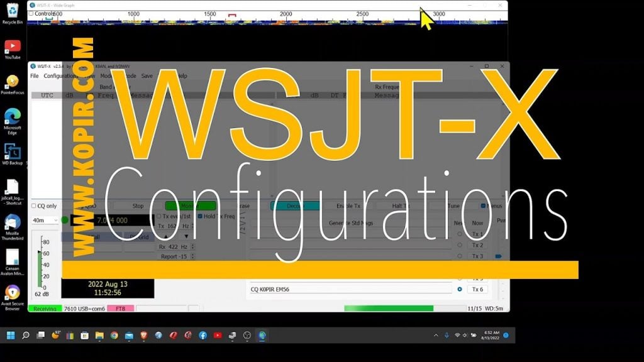Click the teal Decode button
The image size is (644, 362).
tap(295, 206)
